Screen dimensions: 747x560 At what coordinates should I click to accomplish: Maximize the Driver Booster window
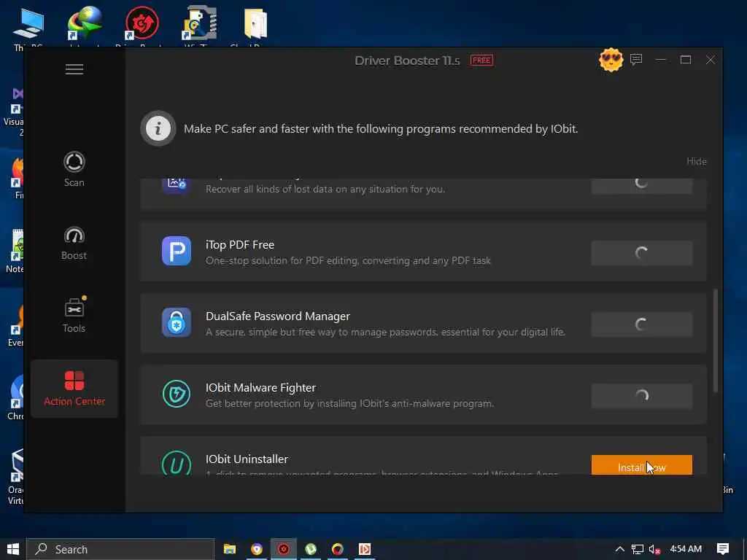coord(686,60)
